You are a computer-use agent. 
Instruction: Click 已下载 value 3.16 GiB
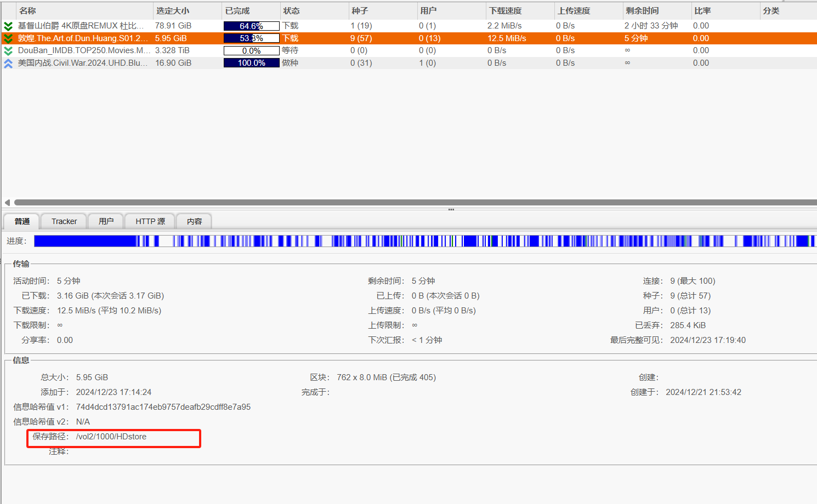(110, 296)
